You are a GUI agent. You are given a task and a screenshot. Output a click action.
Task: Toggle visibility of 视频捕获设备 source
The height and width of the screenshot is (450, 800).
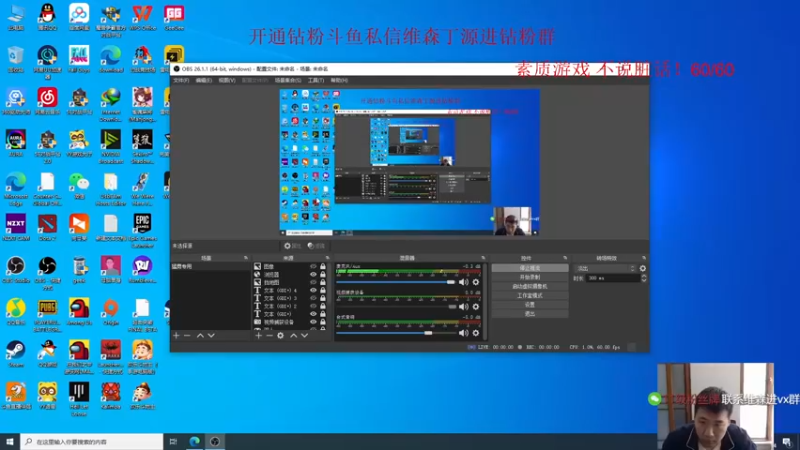click(313, 322)
